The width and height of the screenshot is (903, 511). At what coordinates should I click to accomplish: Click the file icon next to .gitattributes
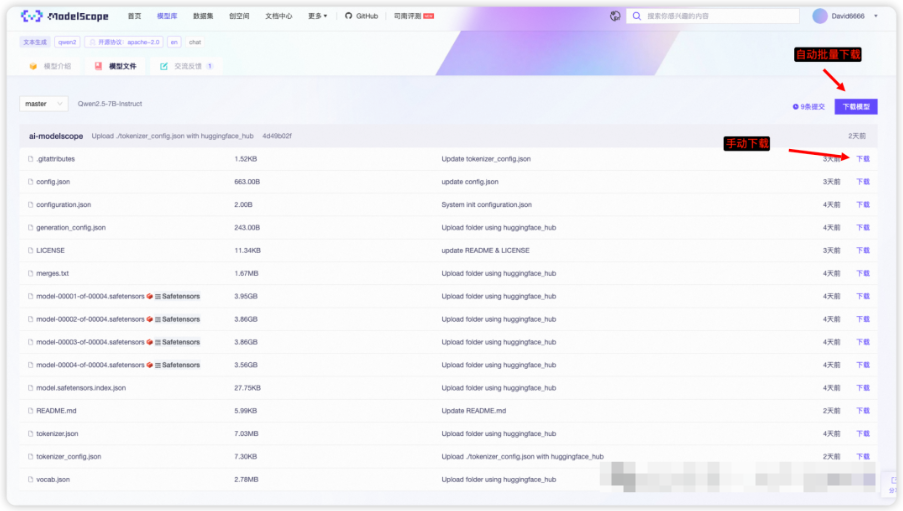click(31, 159)
